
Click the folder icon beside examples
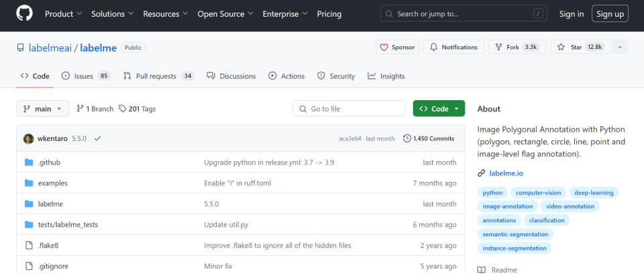[x=29, y=183]
